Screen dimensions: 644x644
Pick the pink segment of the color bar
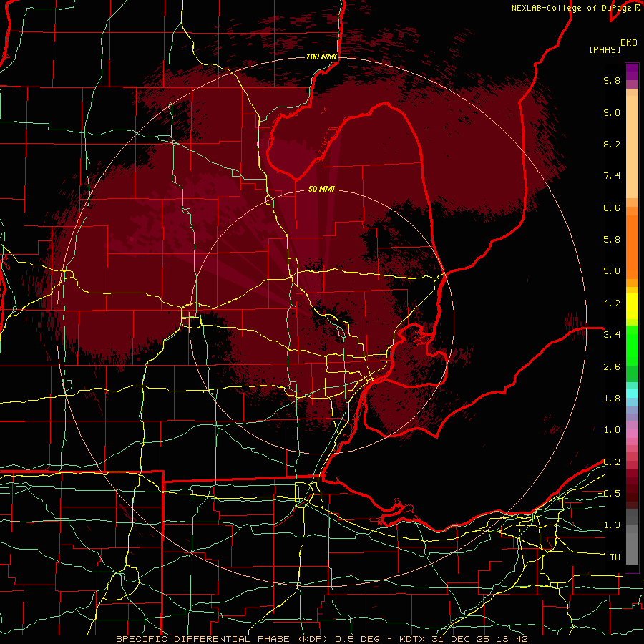tap(632, 434)
